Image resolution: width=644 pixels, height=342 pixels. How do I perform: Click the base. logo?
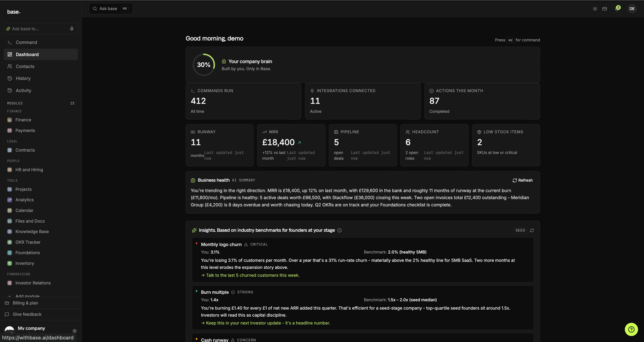point(14,12)
